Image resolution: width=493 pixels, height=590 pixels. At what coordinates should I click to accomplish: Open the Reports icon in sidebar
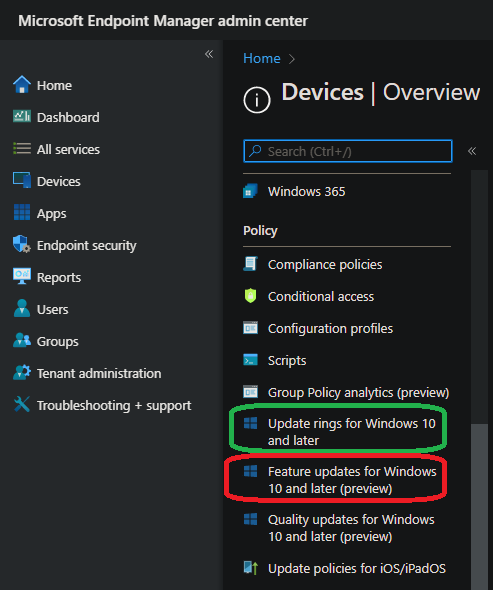[22, 276]
